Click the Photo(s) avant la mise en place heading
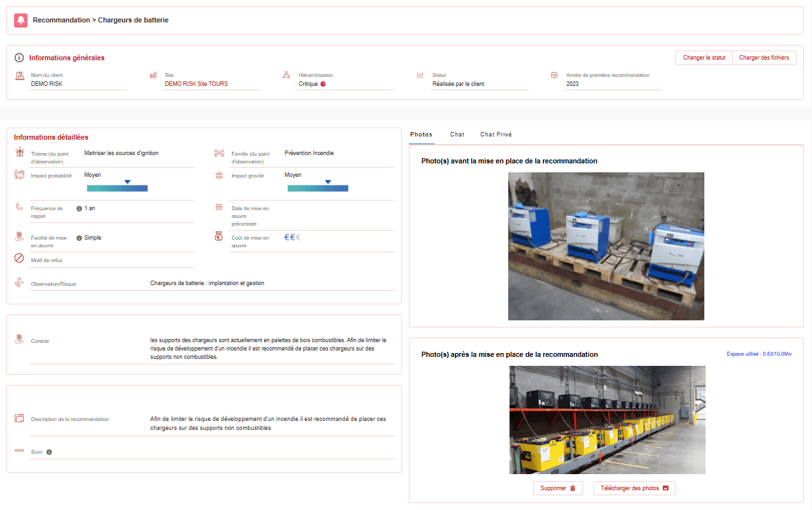Viewport: 812px width, 510px height. [x=510, y=161]
